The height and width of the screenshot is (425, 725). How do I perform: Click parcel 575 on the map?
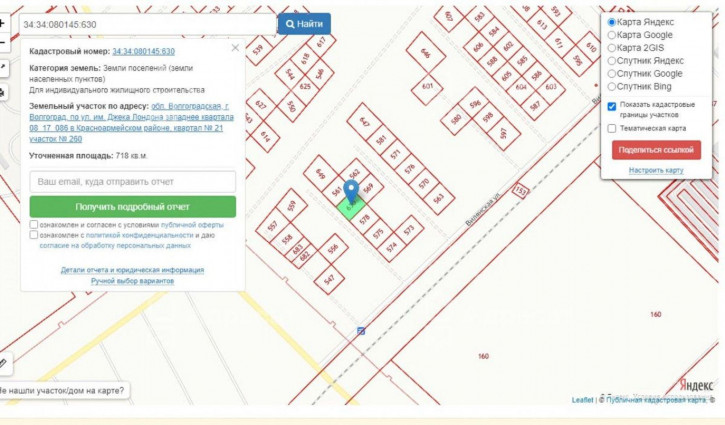(x=378, y=234)
